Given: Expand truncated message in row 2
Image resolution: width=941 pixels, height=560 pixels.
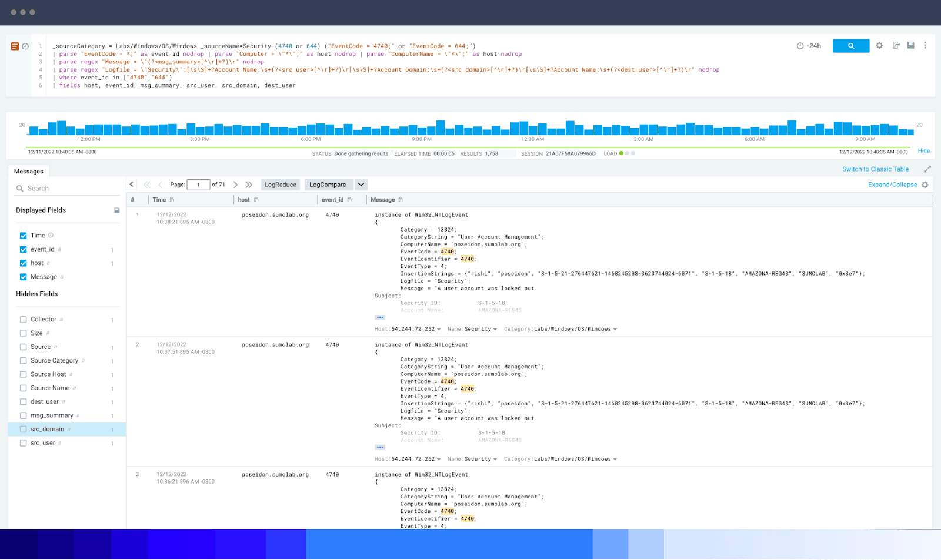Looking at the screenshot, I should coord(380,447).
